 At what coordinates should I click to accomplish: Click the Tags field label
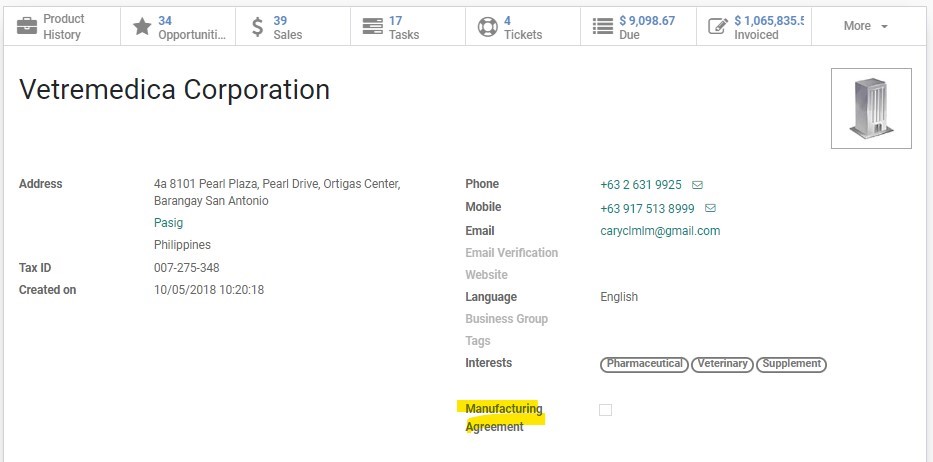(x=478, y=341)
